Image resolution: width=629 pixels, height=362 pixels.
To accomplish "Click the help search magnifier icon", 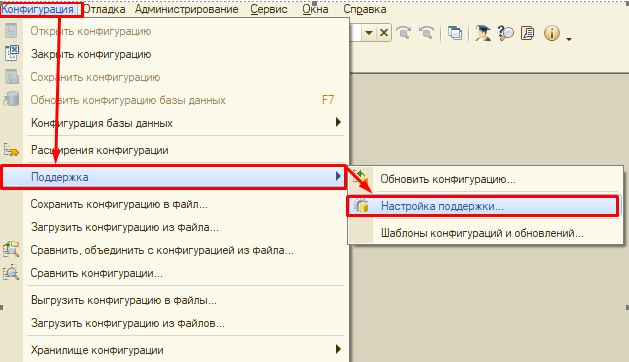I will click(505, 33).
